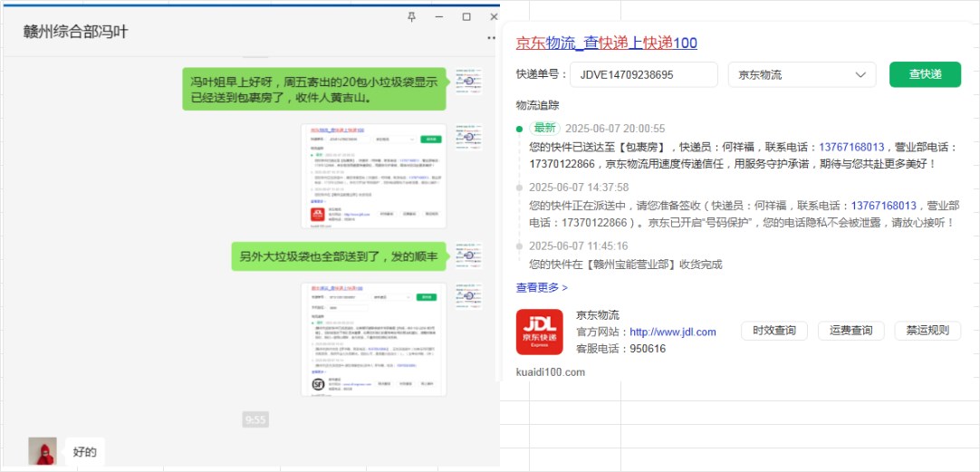This screenshot has width=980, height=472.
Task: Click sender avatar beside 大垃圾袋 message
Action: point(469,255)
